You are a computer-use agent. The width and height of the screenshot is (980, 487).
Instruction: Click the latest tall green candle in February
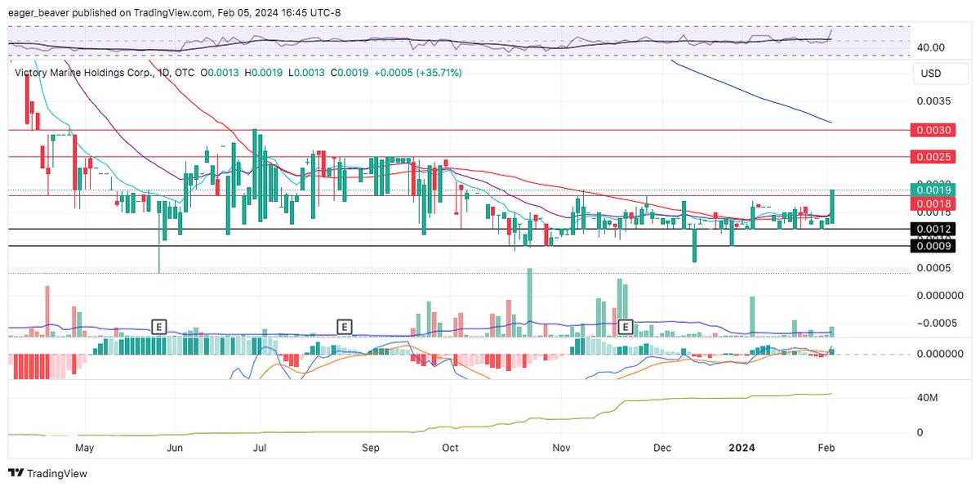pyautogui.click(x=832, y=206)
